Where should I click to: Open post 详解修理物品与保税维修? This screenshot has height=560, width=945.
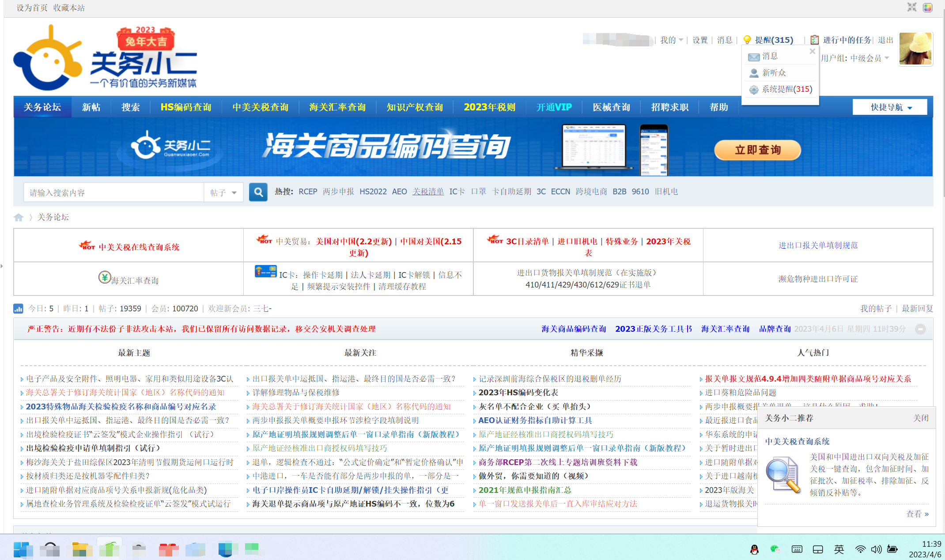coord(296,393)
